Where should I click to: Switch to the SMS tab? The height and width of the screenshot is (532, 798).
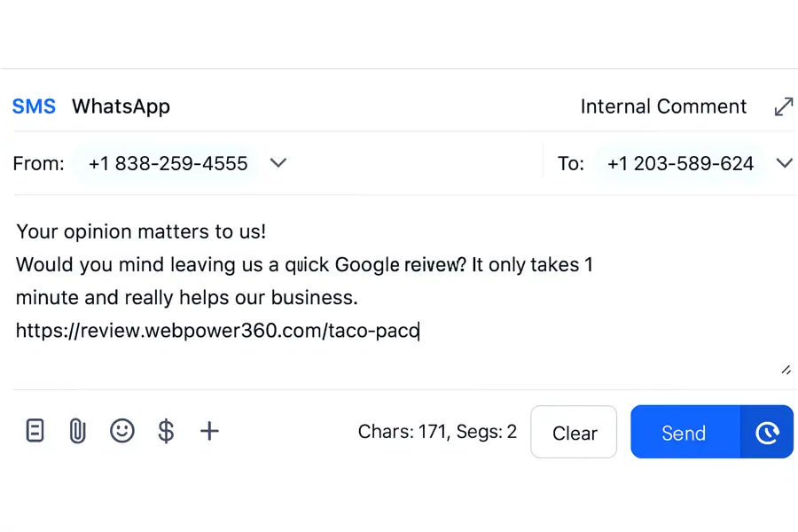tap(34, 106)
